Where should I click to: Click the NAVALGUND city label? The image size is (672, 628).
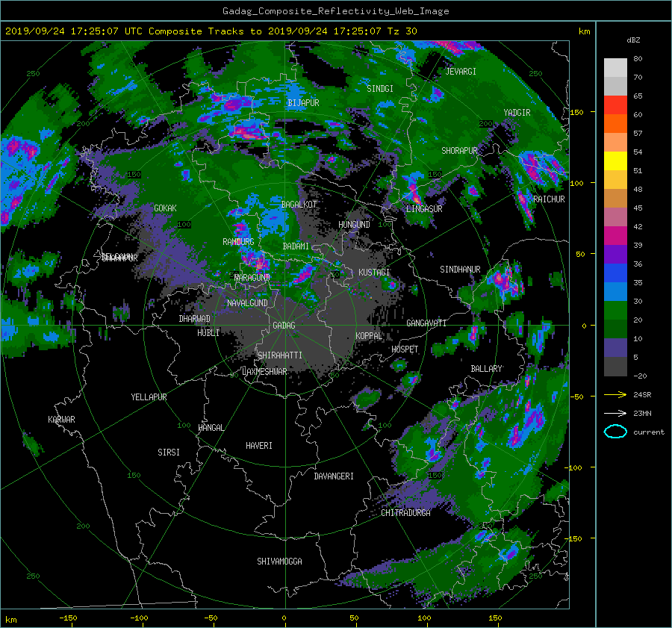(x=247, y=303)
